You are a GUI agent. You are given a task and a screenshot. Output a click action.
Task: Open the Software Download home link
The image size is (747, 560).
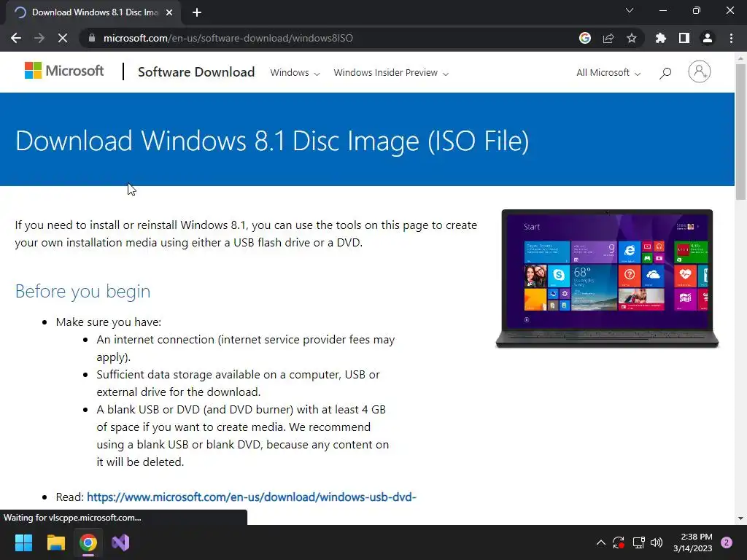(x=196, y=72)
